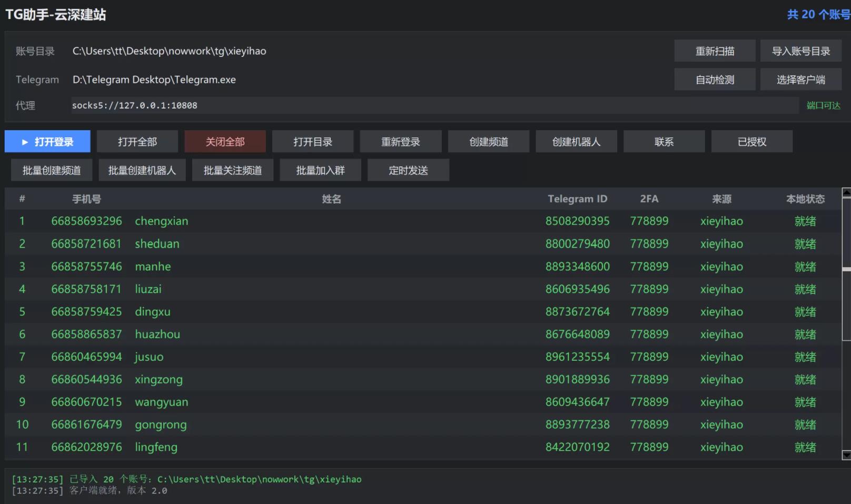The height and width of the screenshot is (504, 851).
Task: Run 自动检测 for Telegram client
Action: [715, 80]
